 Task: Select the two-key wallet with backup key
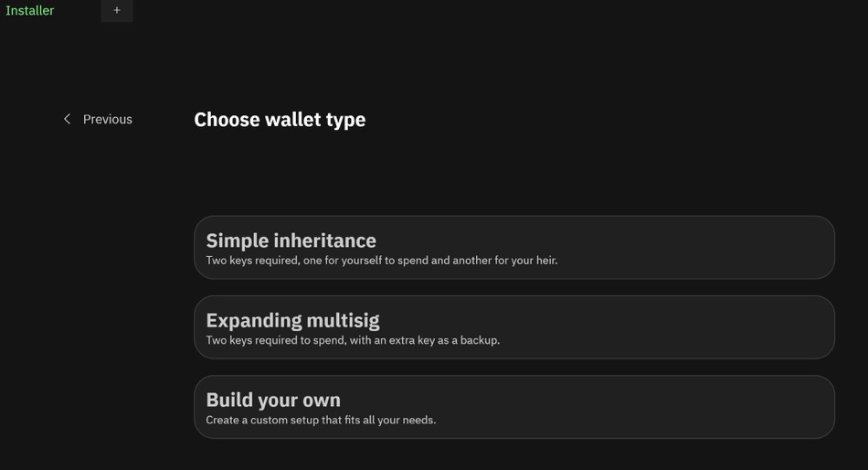[513, 326]
